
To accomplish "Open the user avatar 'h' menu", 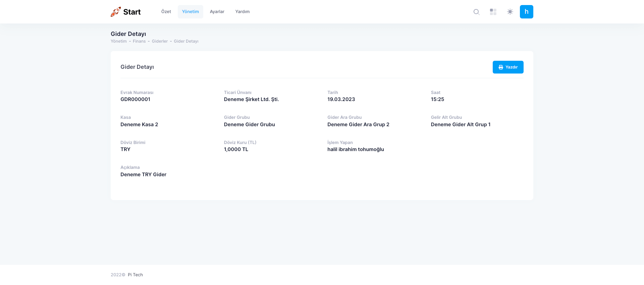I will pyautogui.click(x=526, y=12).
